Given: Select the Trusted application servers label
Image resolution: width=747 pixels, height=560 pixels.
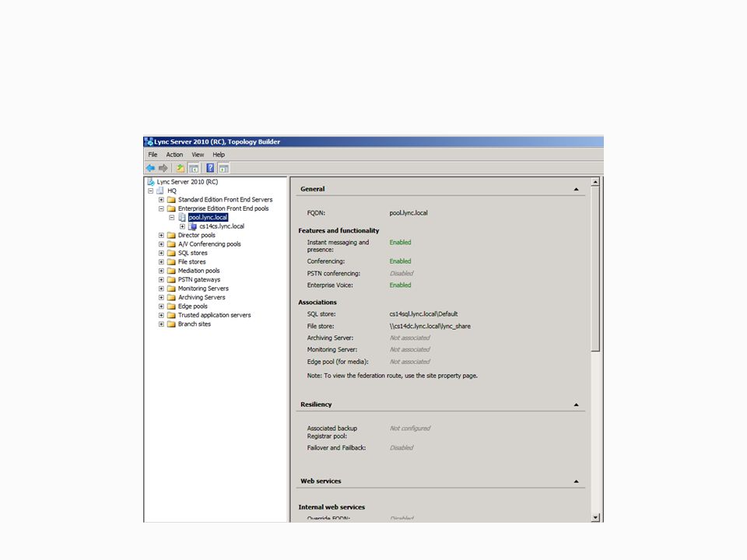Looking at the screenshot, I should click(215, 315).
